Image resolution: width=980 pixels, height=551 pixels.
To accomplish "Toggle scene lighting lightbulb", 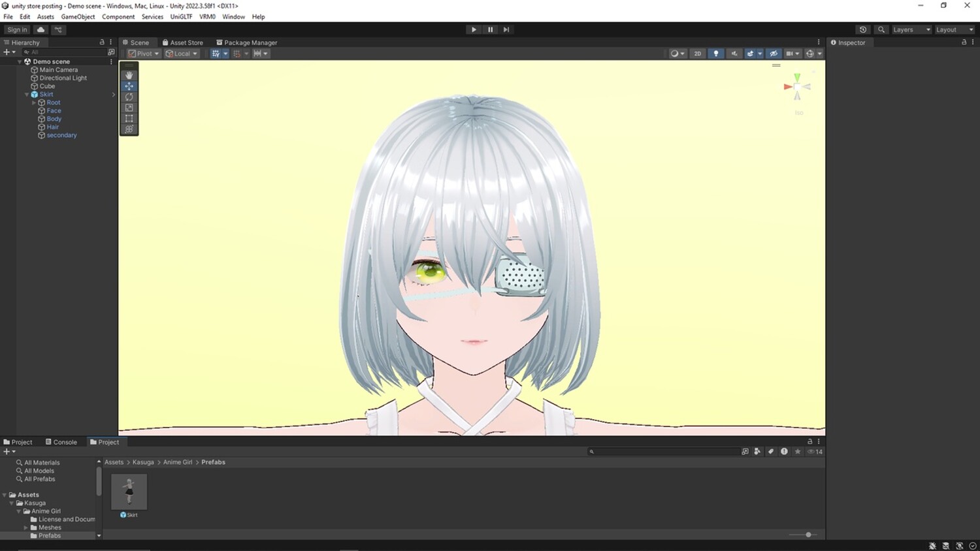I will [716, 54].
